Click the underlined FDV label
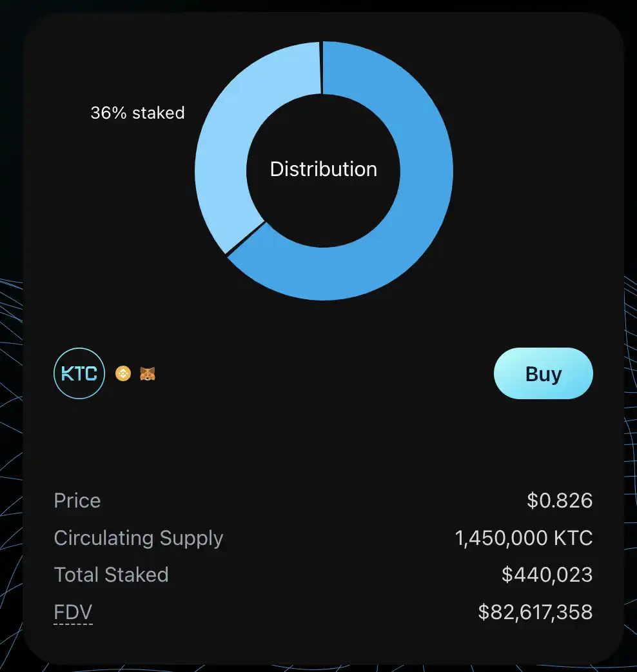The width and height of the screenshot is (637, 672). (x=73, y=612)
